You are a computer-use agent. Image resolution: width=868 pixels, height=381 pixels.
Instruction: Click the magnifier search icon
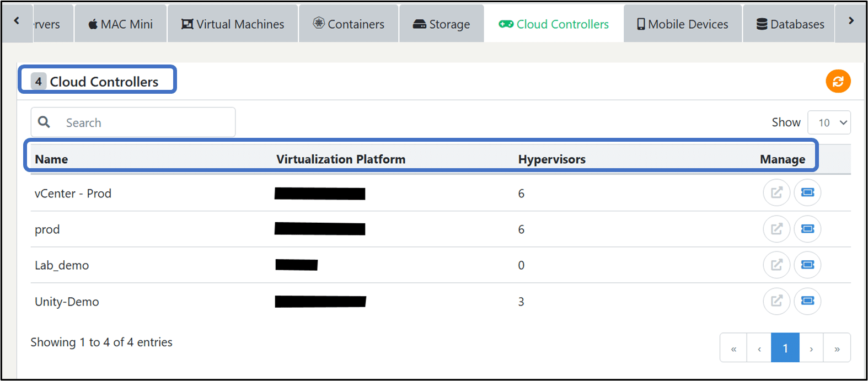(x=44, y=122)
